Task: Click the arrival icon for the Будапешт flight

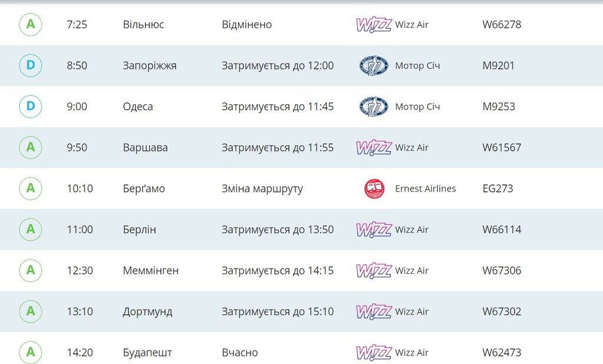Action: point(31,353)
